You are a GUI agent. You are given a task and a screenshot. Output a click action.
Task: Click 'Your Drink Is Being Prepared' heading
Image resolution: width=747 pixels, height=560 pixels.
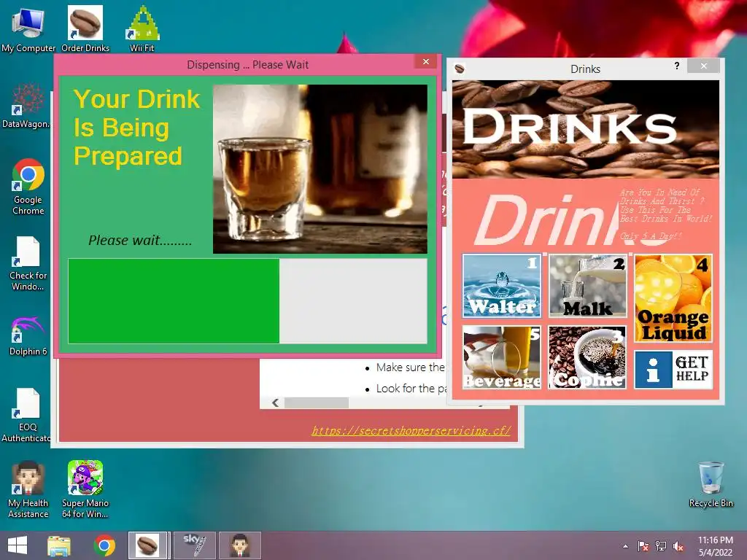136,128
